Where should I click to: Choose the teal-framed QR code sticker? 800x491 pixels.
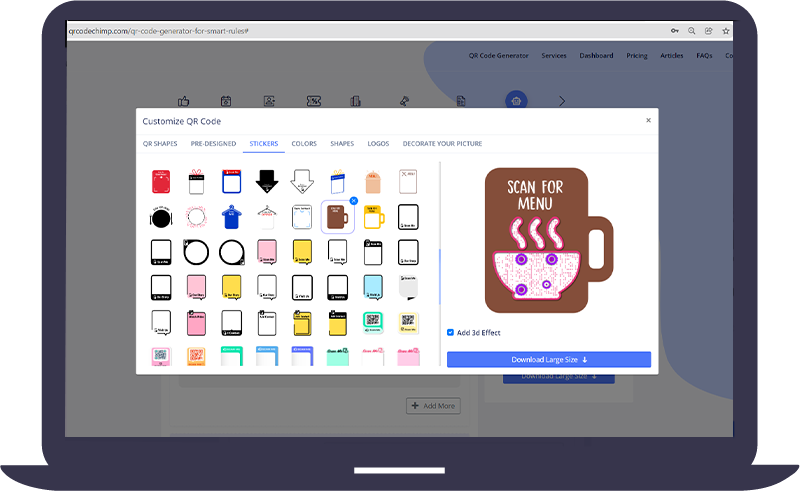pos(373,323)
